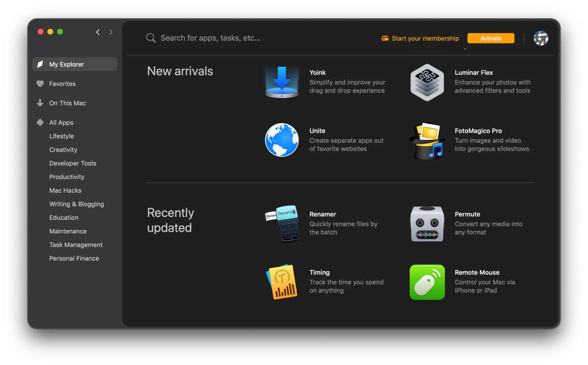Open Yoink app title
Image resolution: width=588 pixels, height=365 pixels.
[318, 72]
